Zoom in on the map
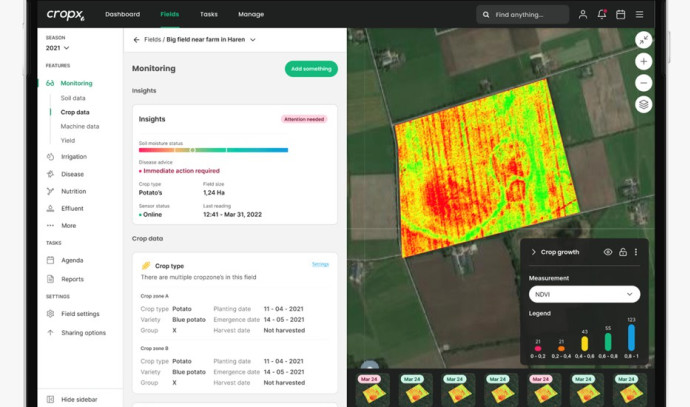Image resolution: width=690 pixels, height=407 pixels. [x=643, y=62]
